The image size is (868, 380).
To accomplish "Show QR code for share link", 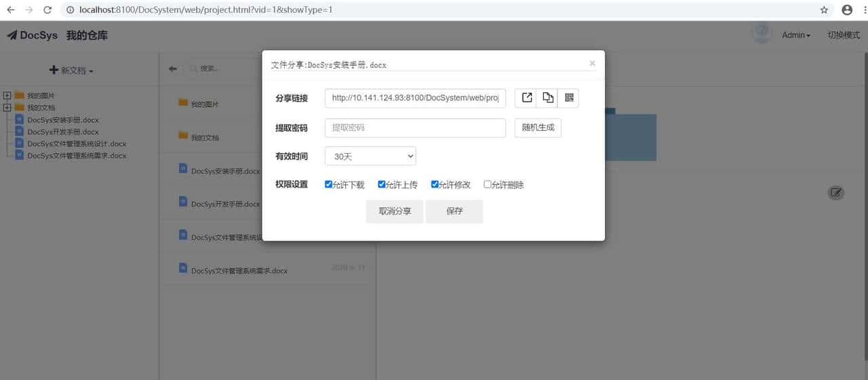I will tap(568, 98).
